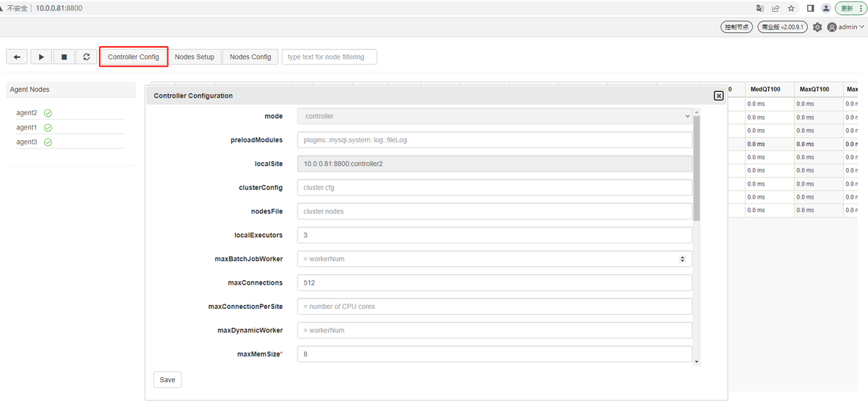The image size is (868, 405).
Task: Click the node filtering text field
Action: pyautogui.click(x=329, y=56)
